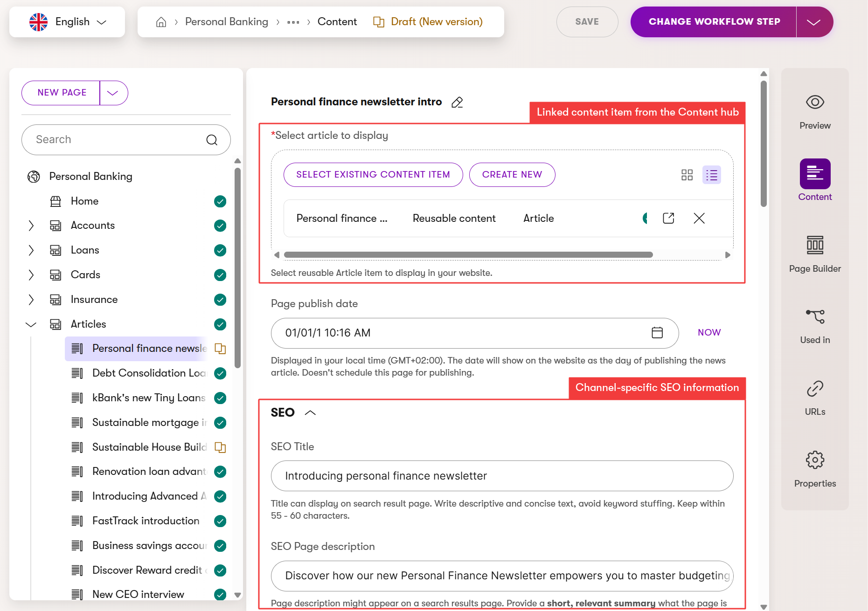The height and width of the screenshot is (611, 868).
Task: Click published checkmark next to Home
Action: 220,201
